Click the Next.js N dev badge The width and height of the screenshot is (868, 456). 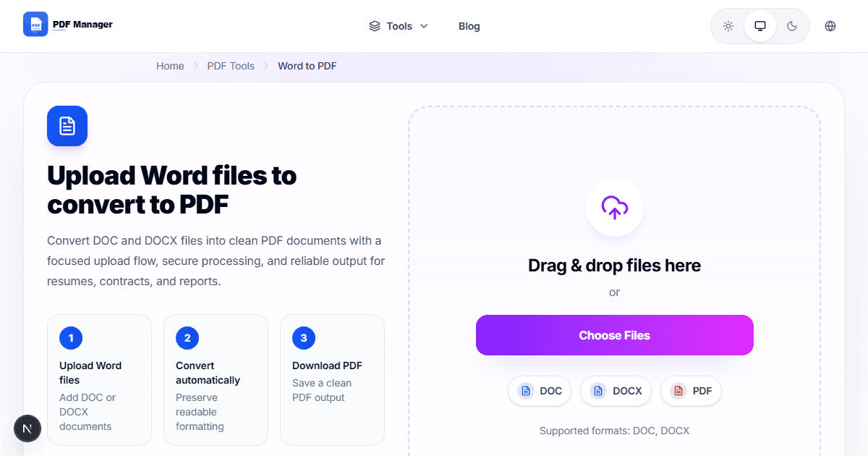[x=27, y=429]
